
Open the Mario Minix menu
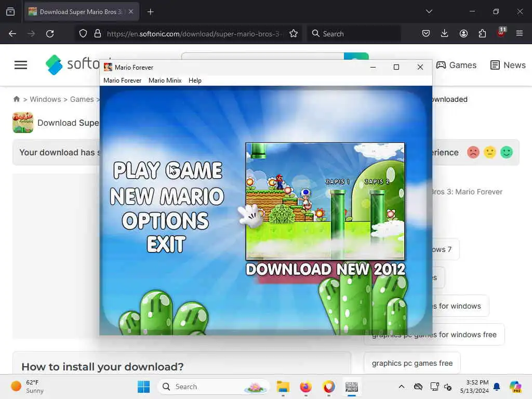click(x=165, y=81)
